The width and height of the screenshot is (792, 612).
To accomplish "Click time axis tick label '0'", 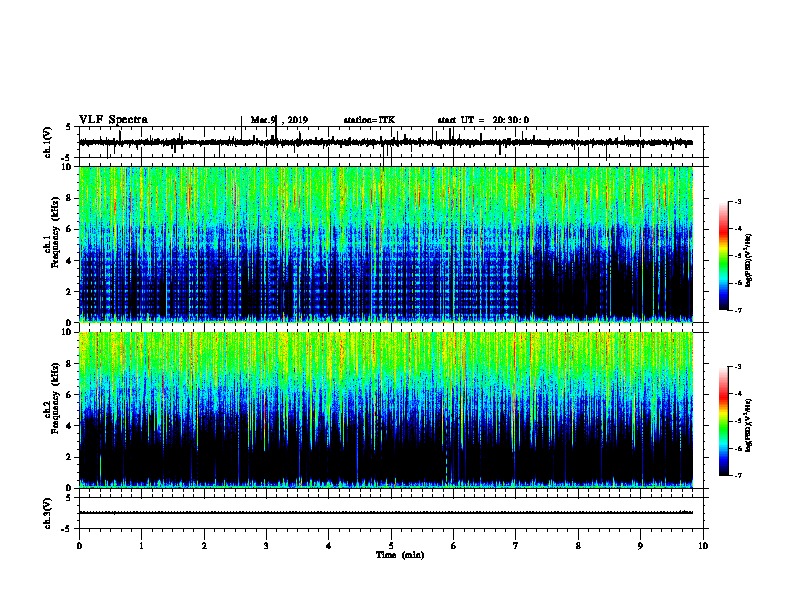I will tap(79, 546).
